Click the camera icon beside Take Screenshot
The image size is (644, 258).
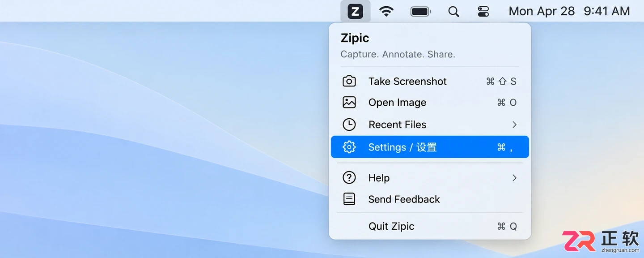coord(349,81)
